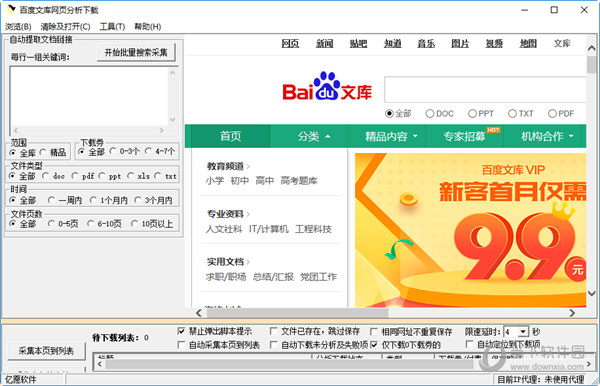Toggle 禁止弹出脚本提示 checkbox
Viewport: 600px width, 386px height.
[181, 331]
